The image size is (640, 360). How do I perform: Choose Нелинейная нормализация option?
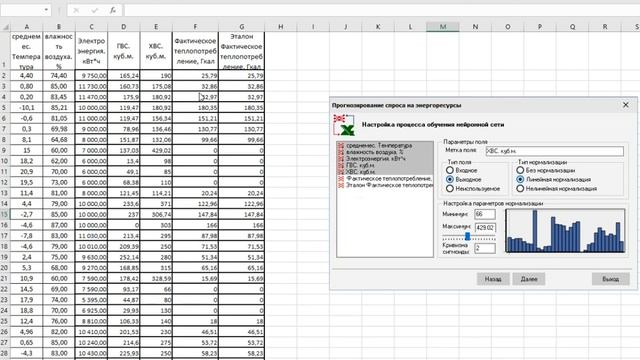[520, 189]
